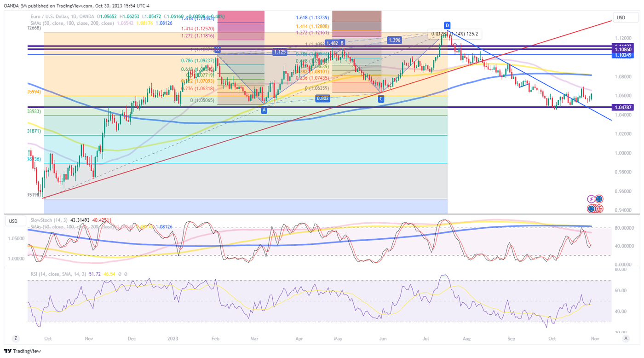The height and width of the screenshot is (358, 644).
Task: Open the USD selector in the SlowStoch pane
Action: pyautogui.click(x=13, y=221)
